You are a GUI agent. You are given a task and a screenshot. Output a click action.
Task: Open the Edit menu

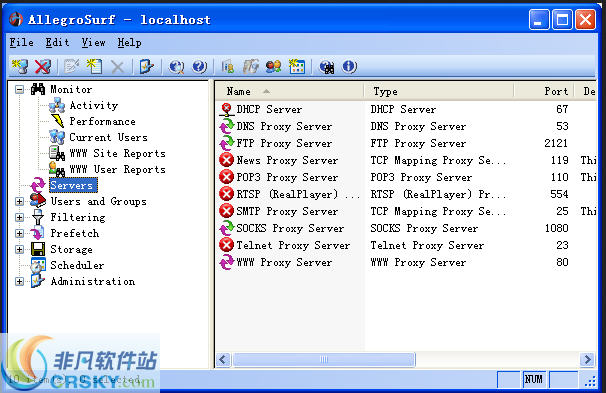click(57, 42)
